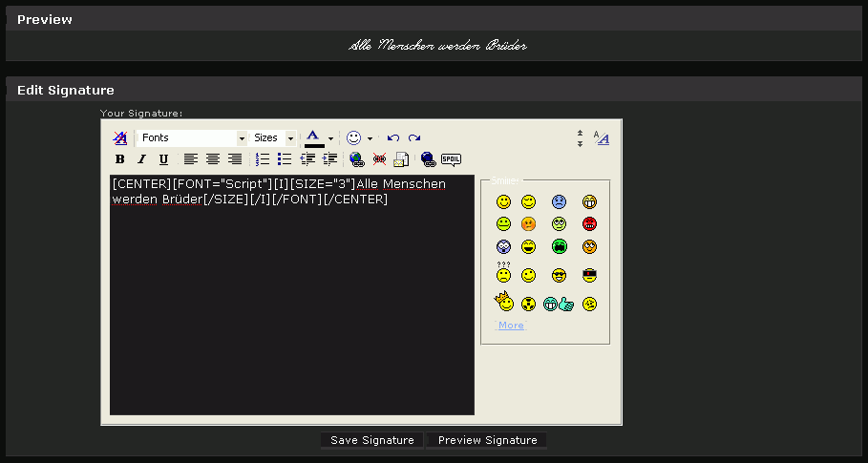Decrease editor size with the up arrows

[580, 134]
